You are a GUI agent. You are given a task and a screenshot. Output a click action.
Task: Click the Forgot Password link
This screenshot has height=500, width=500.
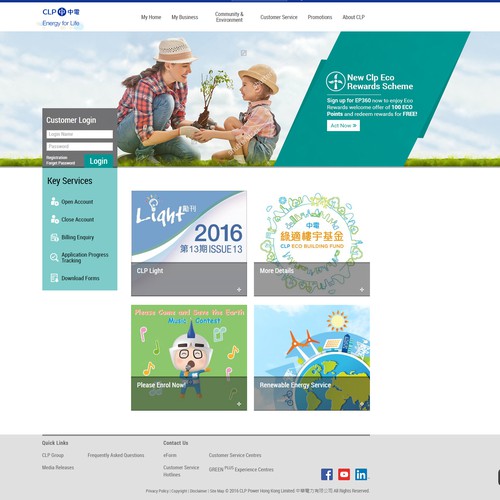(60, 163)
